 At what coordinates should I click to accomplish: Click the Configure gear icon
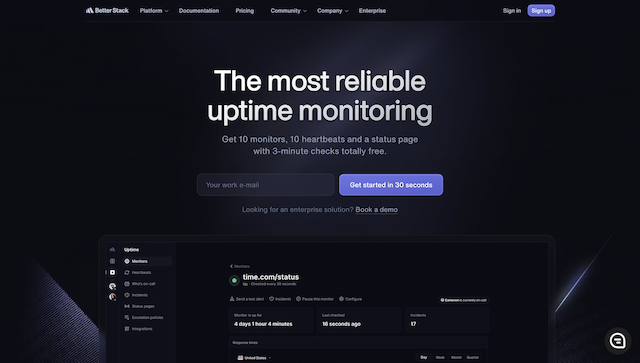(341, 299)
